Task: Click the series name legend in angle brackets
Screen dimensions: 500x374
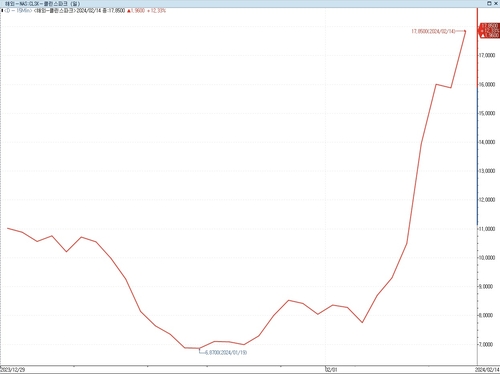Action: (55, 11)
